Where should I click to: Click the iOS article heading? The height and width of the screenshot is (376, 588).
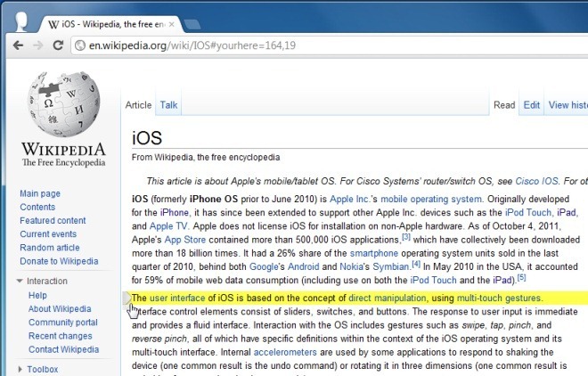pyautogui.click(x=147, y=138)
